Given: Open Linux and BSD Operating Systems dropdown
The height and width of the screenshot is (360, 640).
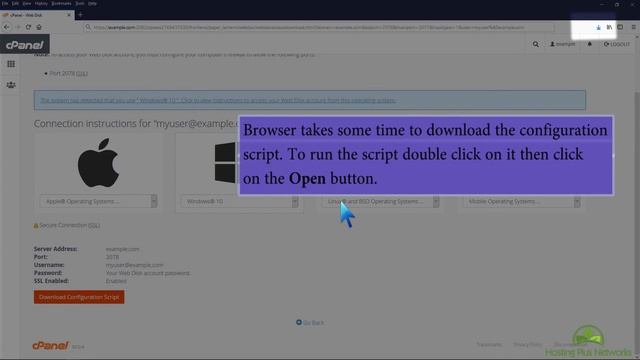Looking at the screenshot, I should click(380, 201).
